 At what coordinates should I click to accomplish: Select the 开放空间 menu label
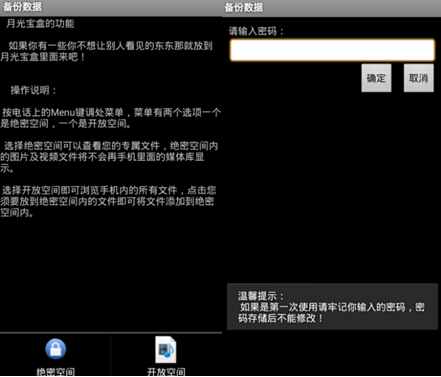point(166,372)
